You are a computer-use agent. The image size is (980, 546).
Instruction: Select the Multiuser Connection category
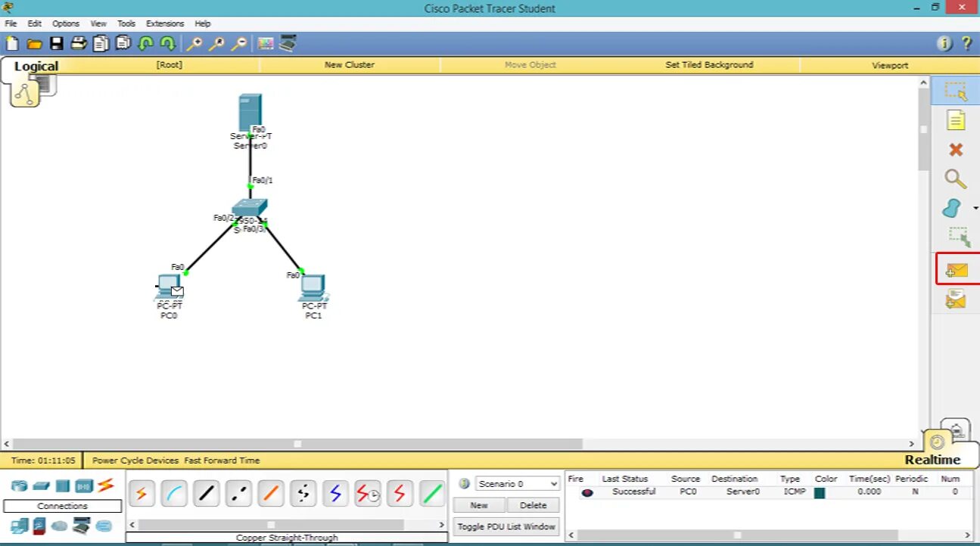click(103, 526)
